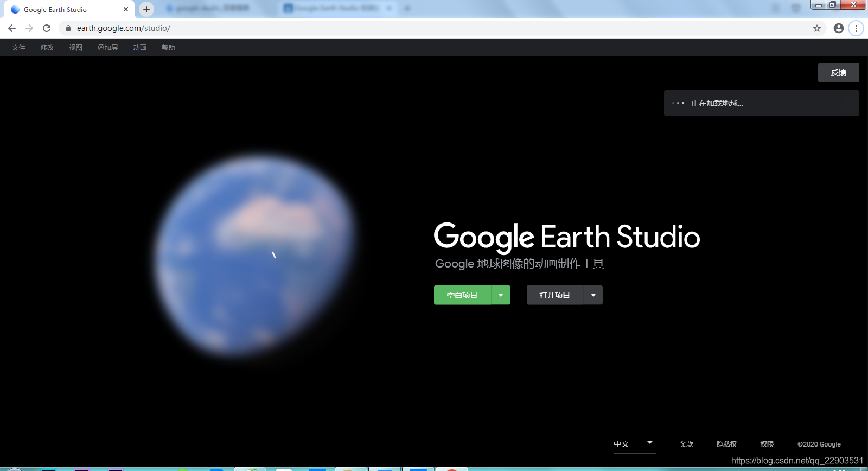Open the 文件 menu
Image resolution: width=868 pixels, height=471 pixels.
18,48
